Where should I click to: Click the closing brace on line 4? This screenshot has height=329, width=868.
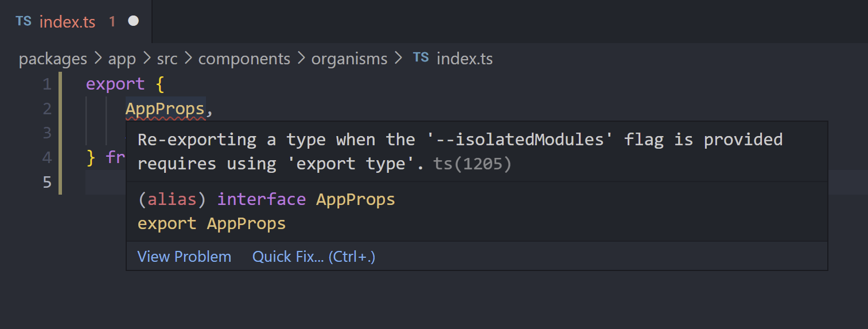click(x=90, y=157)
